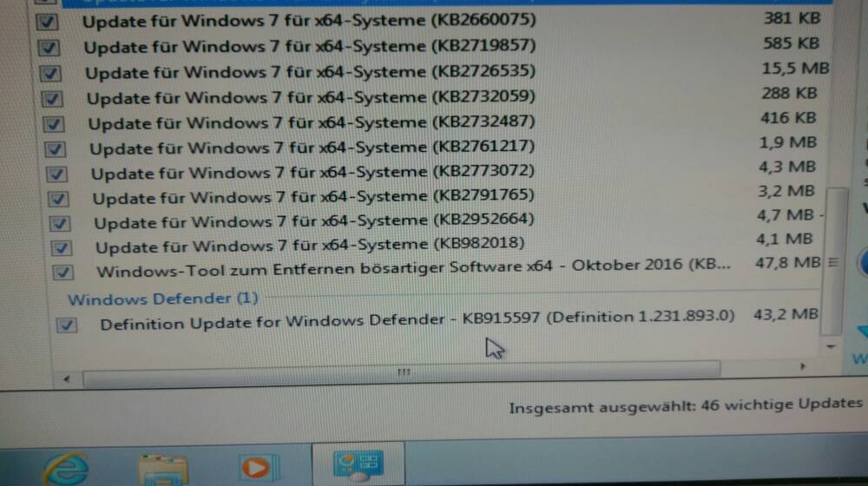The image size is (868, 486).
Task: Click the horizontal scrollbar left arrow
Action: pyautogui.click(x=67, y=379)
